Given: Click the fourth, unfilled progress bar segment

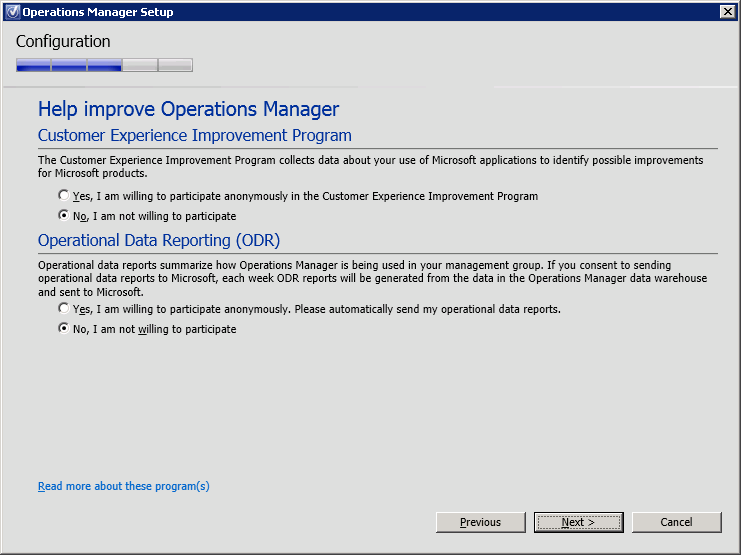Looking at the screenshot, I should point(140,66).
